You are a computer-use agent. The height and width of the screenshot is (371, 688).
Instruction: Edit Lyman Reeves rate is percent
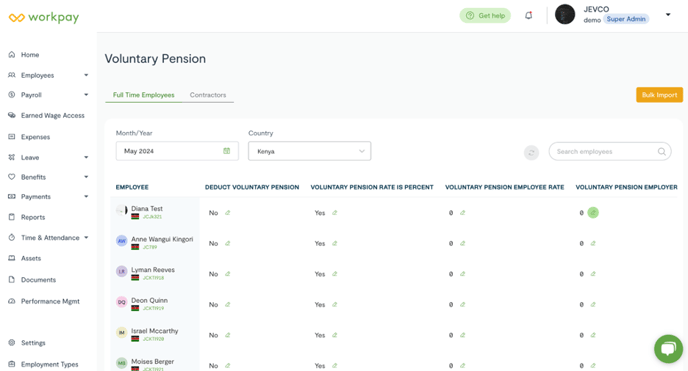tap(334, 274)
